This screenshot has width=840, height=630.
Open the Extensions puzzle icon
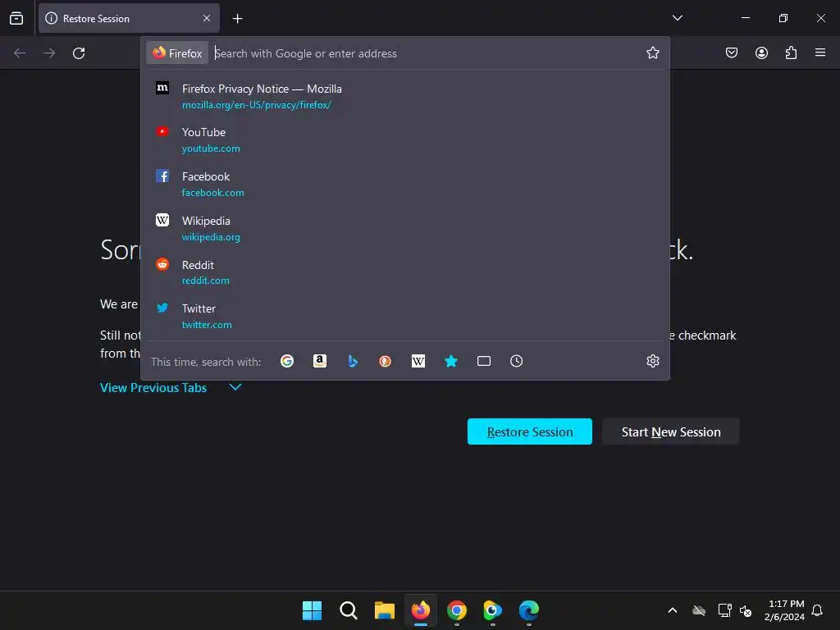(791, 52)
